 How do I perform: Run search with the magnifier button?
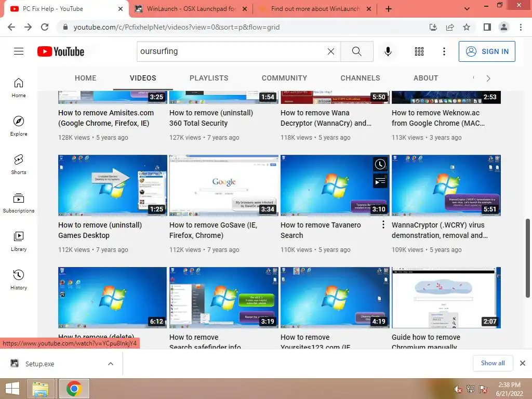(356, 51)
